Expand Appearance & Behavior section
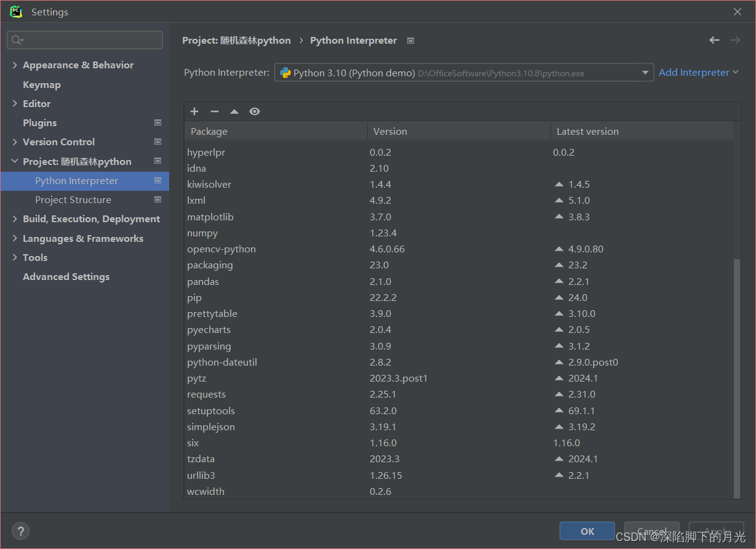Viewport: 756px width, 549px height. [x=15, y=65]
